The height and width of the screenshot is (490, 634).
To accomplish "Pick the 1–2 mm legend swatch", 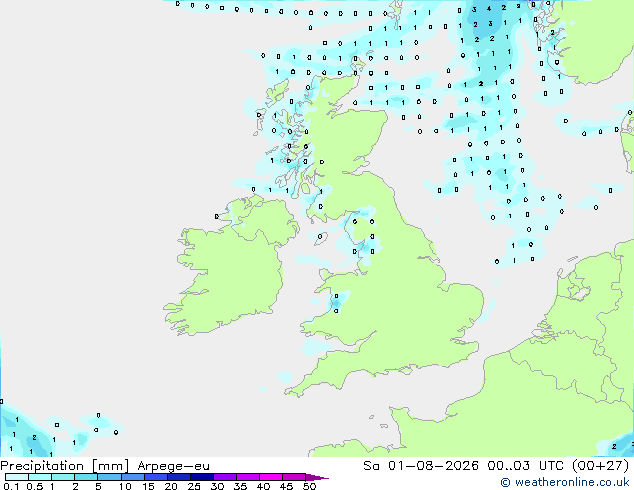I will click(63, 477).
